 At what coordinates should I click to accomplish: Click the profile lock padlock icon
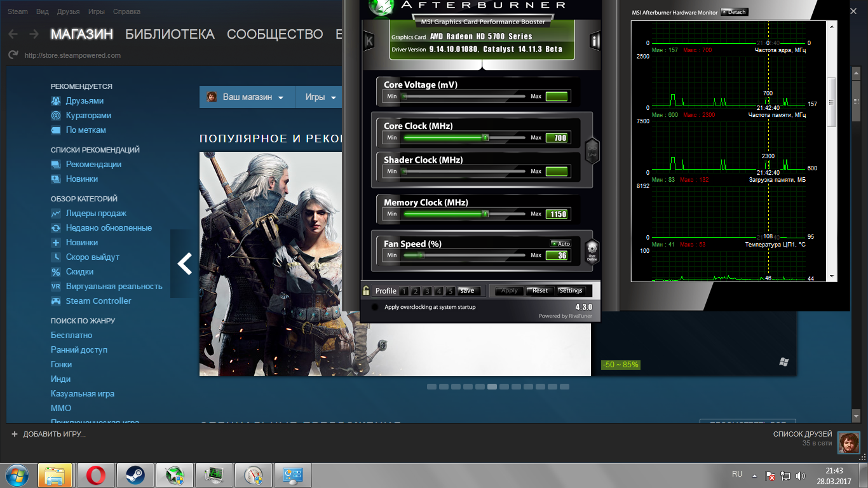(366, 291)
